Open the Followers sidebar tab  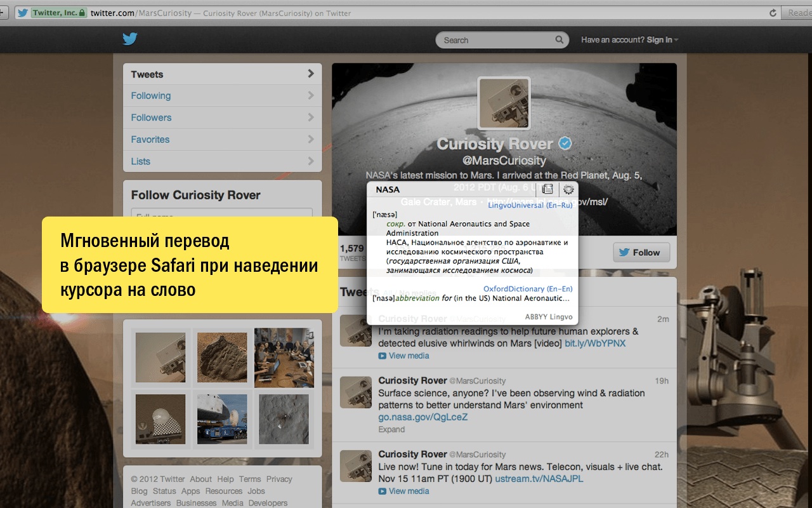[x=223, y=117]
